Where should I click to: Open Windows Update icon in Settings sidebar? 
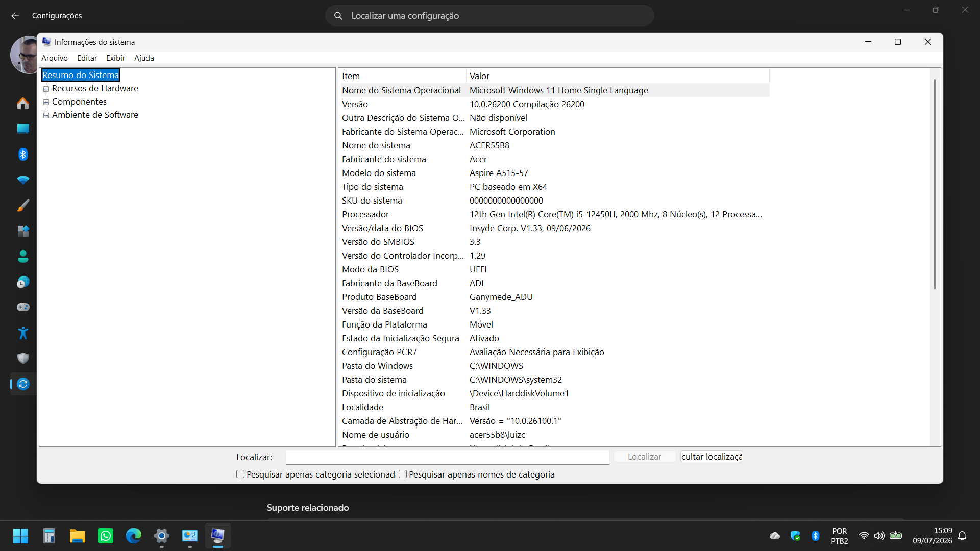coord(23,384)
